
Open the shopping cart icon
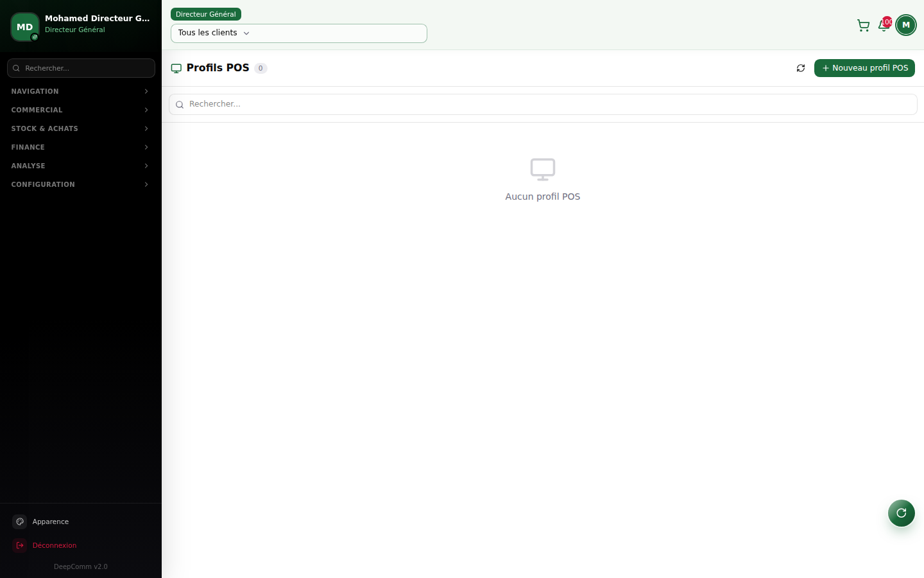863,26
